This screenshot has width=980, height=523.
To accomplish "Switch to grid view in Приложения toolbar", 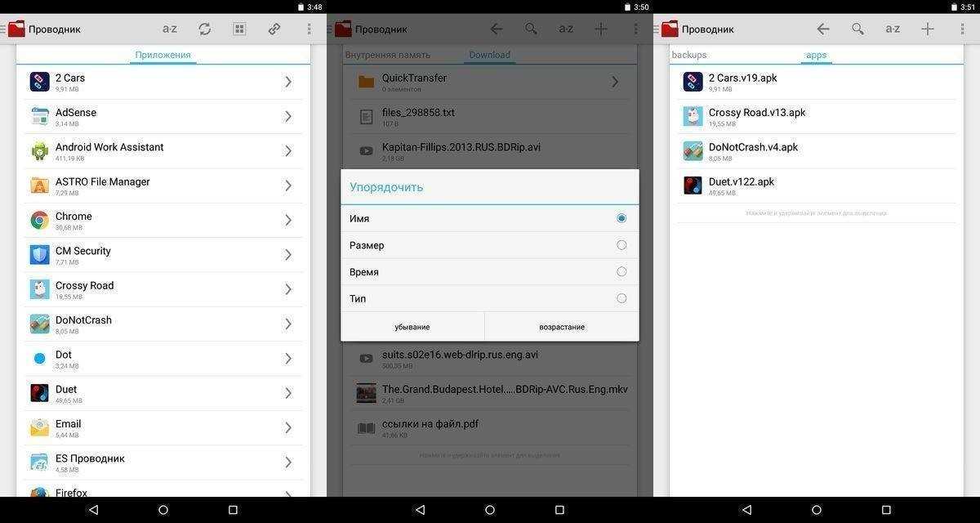I will [x=239, y=29].
